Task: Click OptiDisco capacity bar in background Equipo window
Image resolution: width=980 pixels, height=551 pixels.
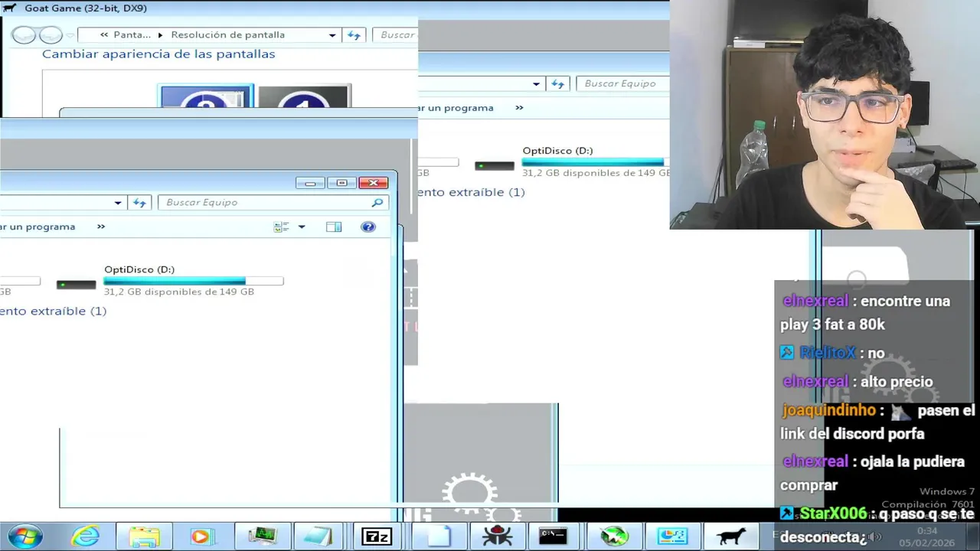Action: tap(595, 162)
